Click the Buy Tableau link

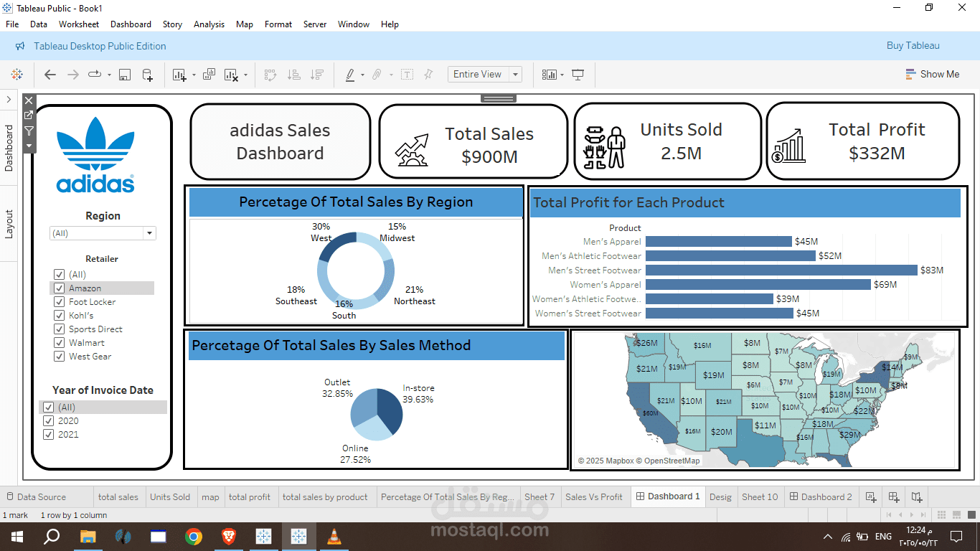[x=913, y=46]
